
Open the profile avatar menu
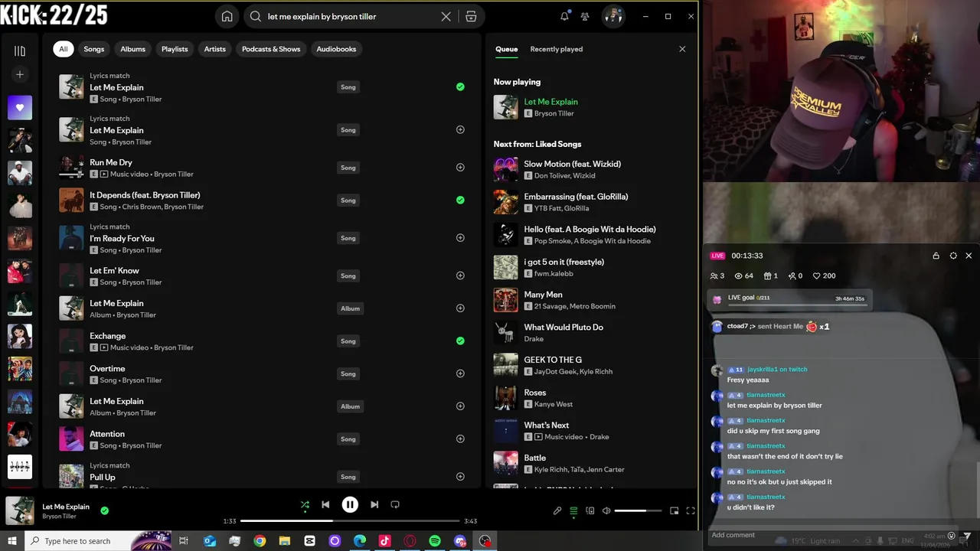click(612, 16)
